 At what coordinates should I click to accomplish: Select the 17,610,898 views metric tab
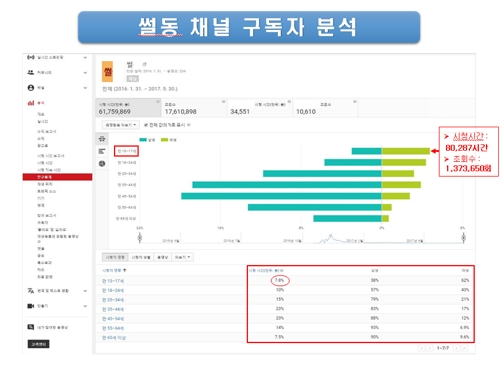(x=194, y=108)
